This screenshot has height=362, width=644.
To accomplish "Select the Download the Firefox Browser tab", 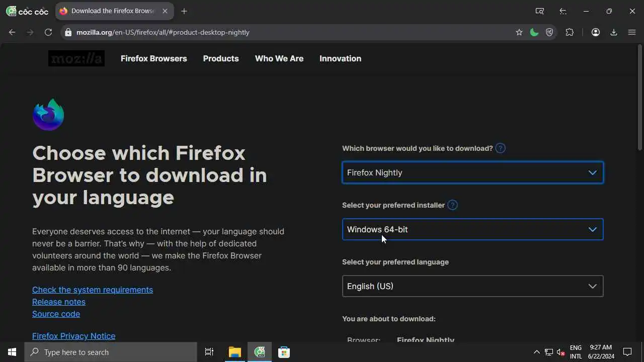I will click(114, 11).
